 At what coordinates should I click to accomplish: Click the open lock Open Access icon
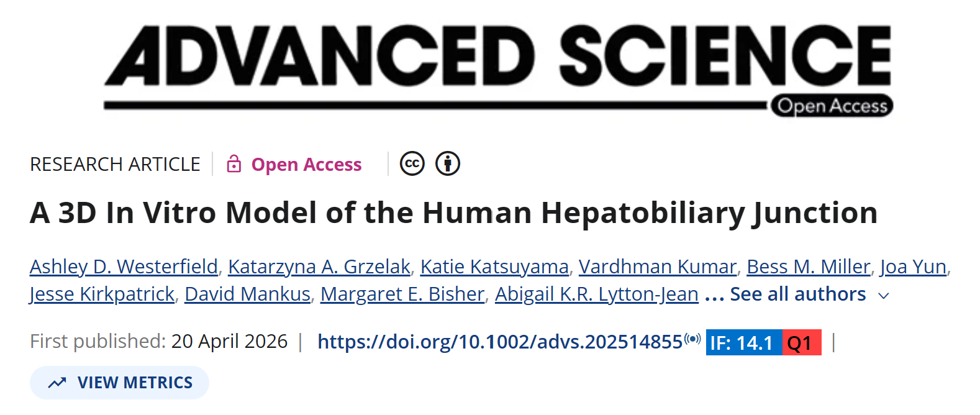click(x=234, y=164)
